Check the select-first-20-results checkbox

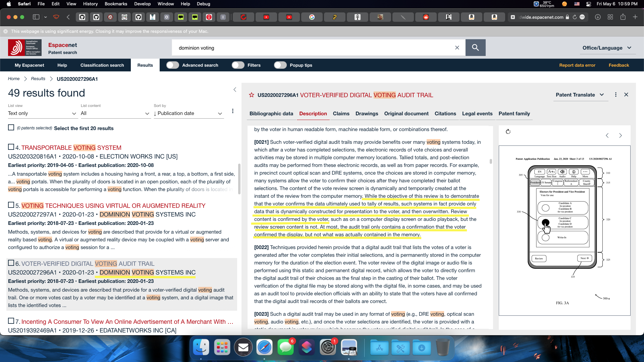pos(11,128)
